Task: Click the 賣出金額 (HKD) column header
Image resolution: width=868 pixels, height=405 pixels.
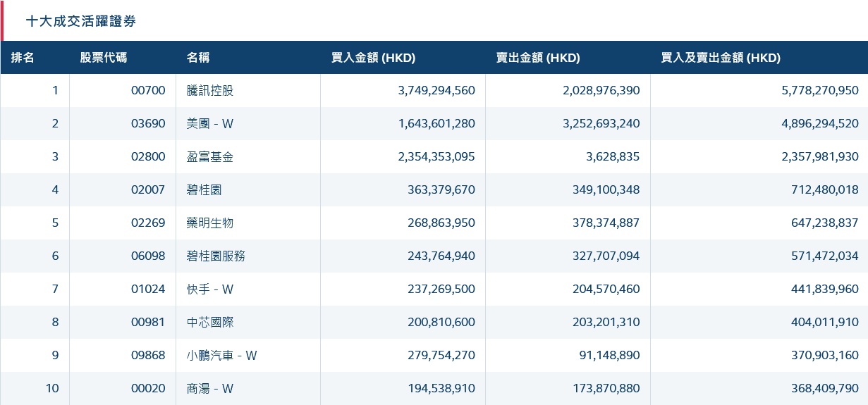Action: (538, 58)
